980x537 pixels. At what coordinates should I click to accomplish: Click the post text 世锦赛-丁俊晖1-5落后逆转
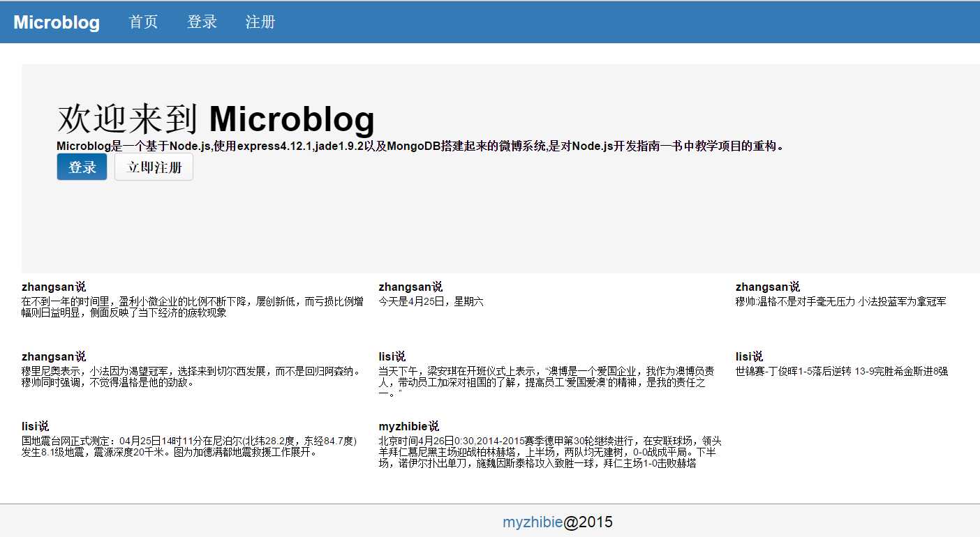click(842, 371)
